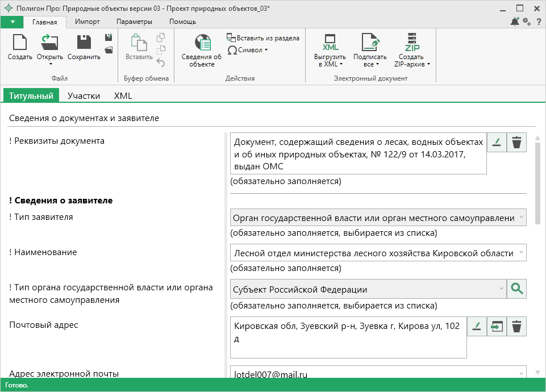Click Создать ZIP-архив icon
This screenshot has width=546, height=392.
411,43
